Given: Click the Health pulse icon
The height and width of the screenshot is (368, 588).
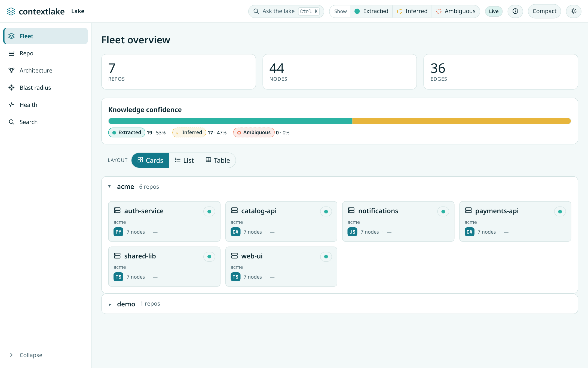Looking at the screenshot, I should pos(11,105).
